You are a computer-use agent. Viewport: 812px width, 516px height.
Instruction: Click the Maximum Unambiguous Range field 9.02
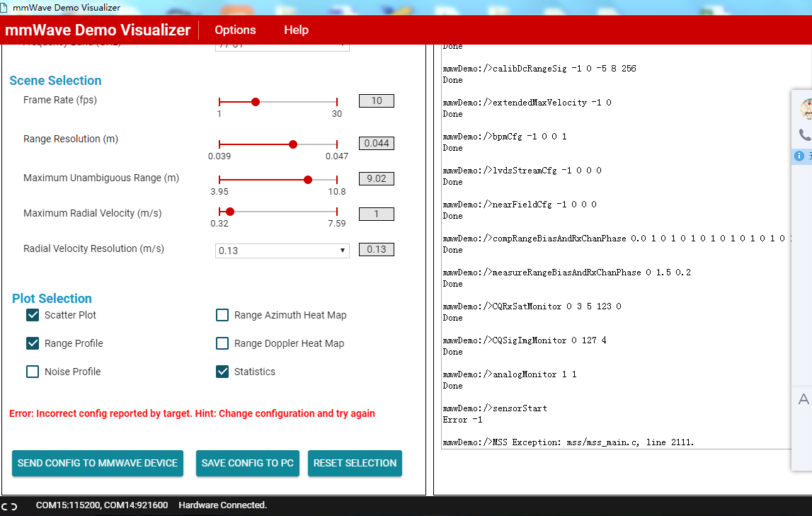point(377,178)
